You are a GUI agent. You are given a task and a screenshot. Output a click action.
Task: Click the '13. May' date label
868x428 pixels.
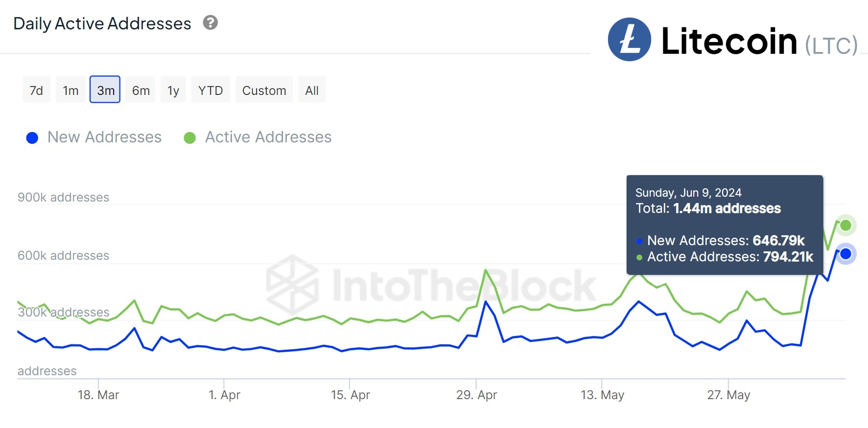(x=602, y=395)
